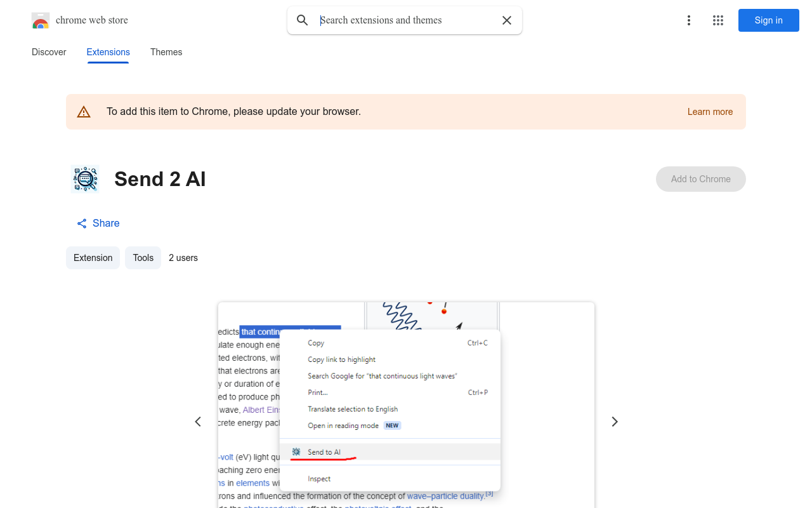Open the Themes tab
The image size is (812, 508).
coord(166,52)
